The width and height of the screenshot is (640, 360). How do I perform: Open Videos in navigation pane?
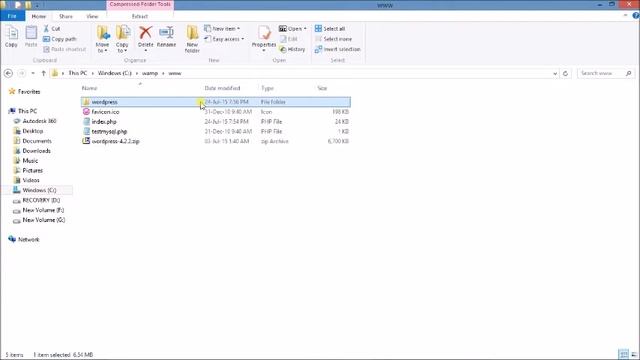coord(27,180)
